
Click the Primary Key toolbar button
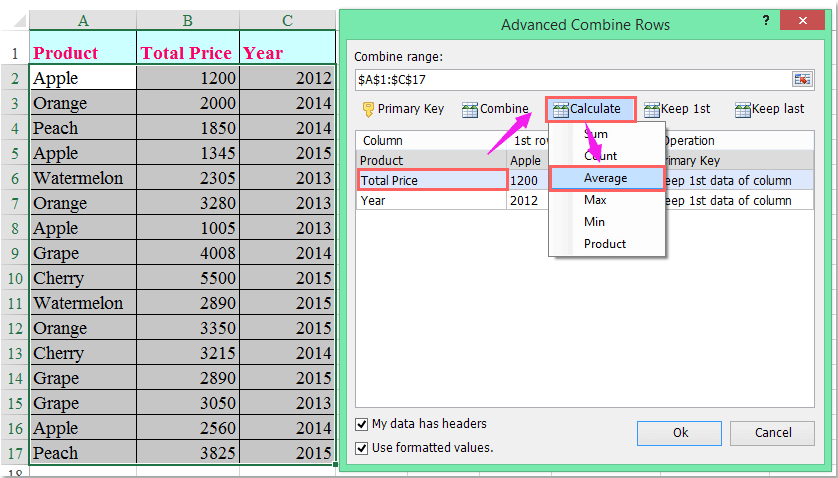click(x=402, y=109)
